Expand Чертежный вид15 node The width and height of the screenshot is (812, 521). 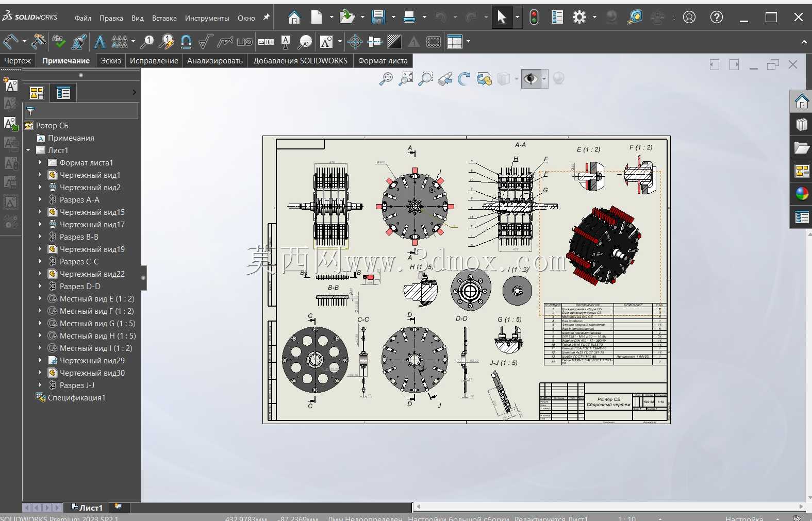pos(40,212)
